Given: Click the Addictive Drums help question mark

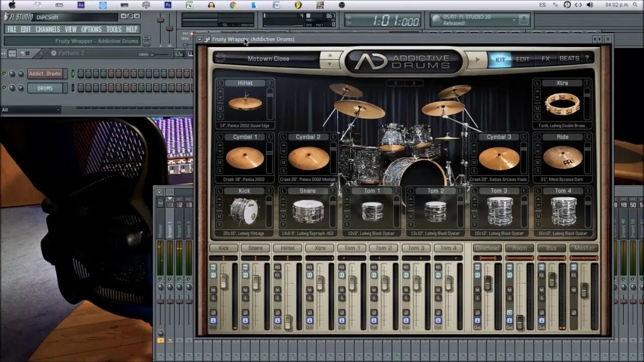Looking at the screenshot, I should (x=587, y=59).
